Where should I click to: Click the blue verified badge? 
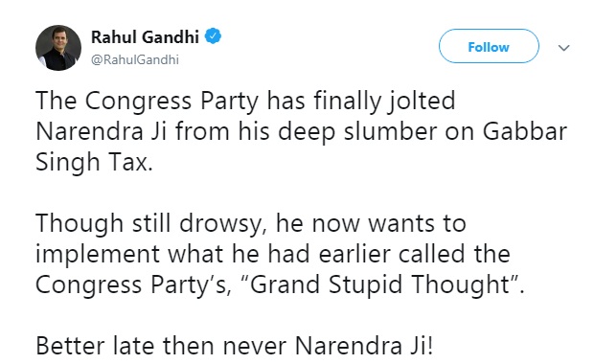pos(213,36)
